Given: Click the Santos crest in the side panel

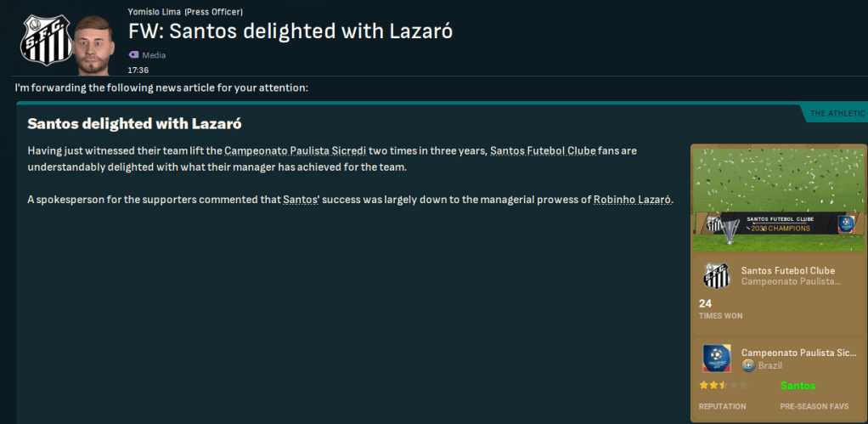Looking at the screenshot, I should click(716, 275).
